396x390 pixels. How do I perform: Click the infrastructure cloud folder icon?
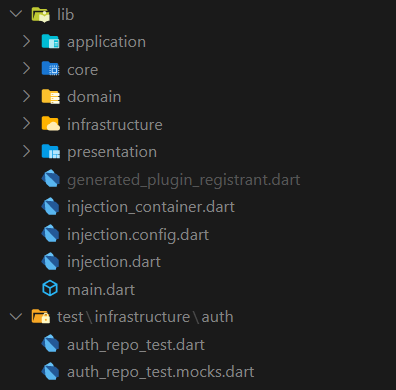coord(51,124)
